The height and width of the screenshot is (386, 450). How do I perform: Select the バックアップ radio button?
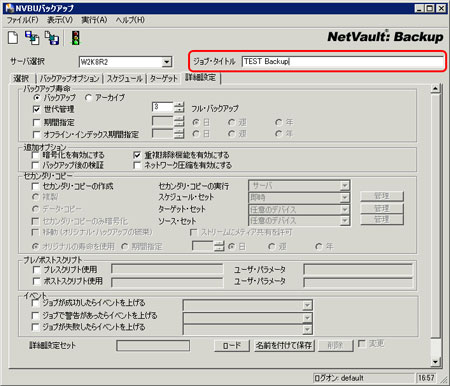click(36, 98)
